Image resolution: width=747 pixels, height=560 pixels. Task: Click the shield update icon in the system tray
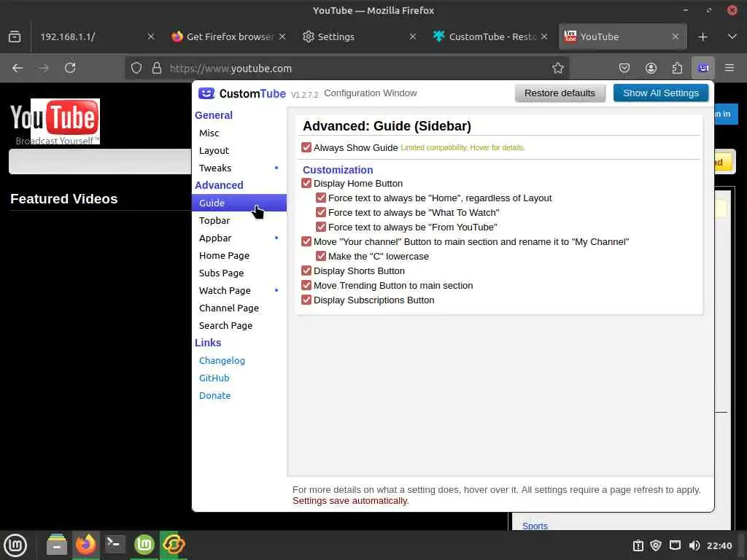tap(656, 545)
